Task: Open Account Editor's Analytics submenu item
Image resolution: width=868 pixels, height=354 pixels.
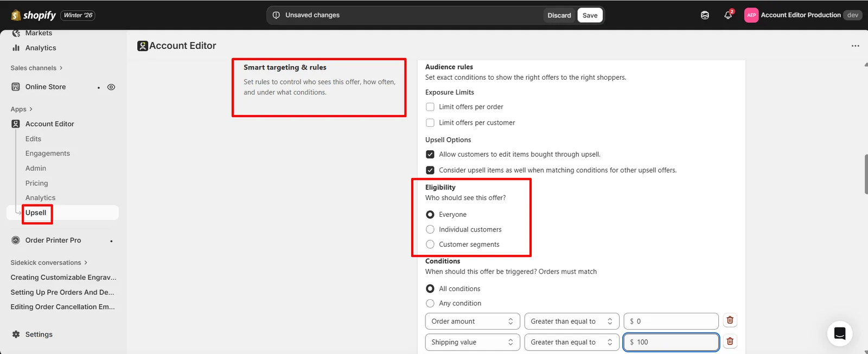Action: pos(41,198)
